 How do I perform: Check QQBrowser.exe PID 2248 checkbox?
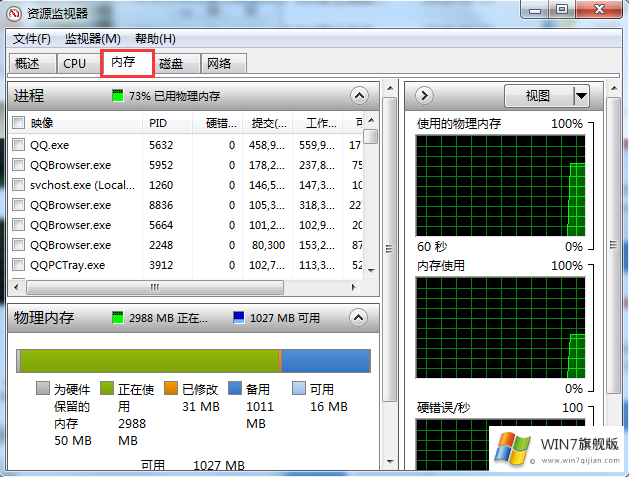pos(18,245)
